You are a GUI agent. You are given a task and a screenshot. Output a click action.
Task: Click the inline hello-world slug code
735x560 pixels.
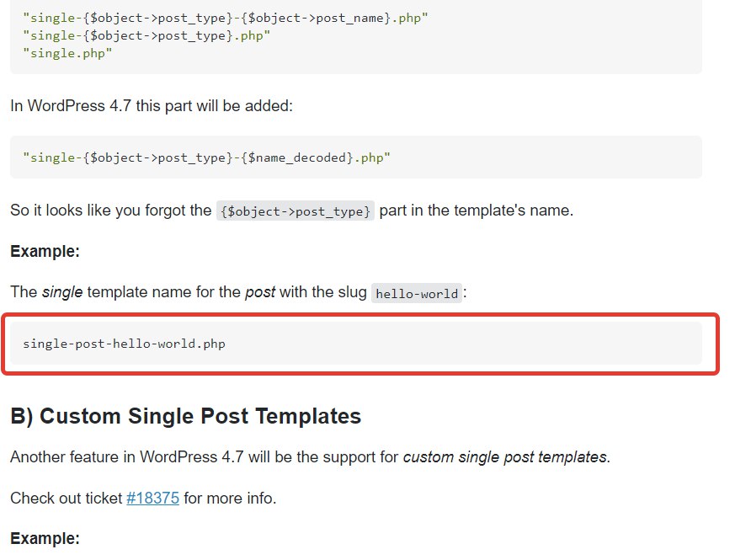point(417,294)
